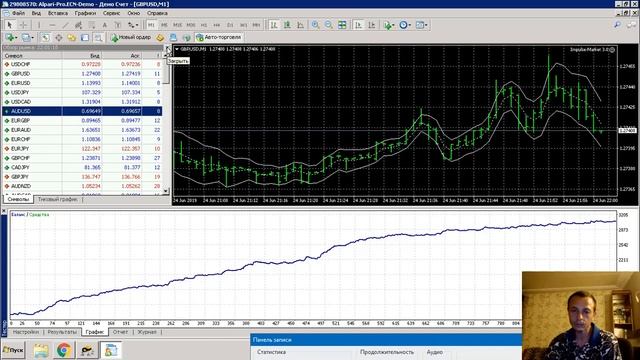Select the EURUSD symbol row

82,83
